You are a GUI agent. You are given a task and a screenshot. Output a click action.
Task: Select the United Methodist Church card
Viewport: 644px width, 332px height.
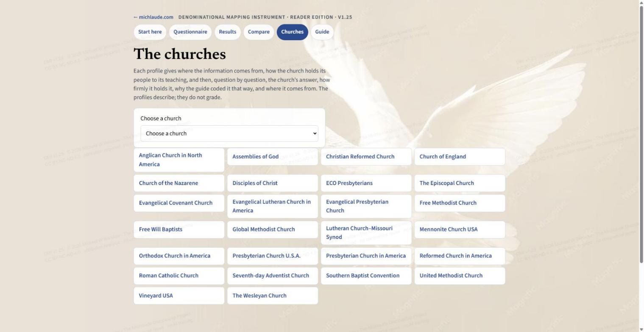(x=460, y=276)
